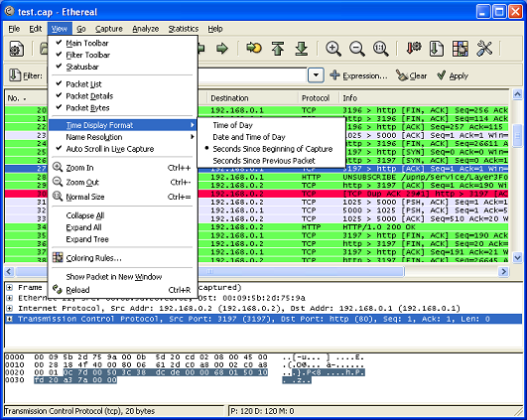Open coloring rules toolbar icon
The height and width of the screenshot is (420, 527).
(x=461, y=49)
